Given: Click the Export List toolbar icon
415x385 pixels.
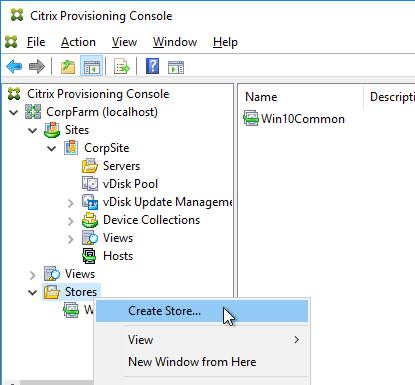Looking at the screenshot, I should pyautogui.click(x=122, y=66).
